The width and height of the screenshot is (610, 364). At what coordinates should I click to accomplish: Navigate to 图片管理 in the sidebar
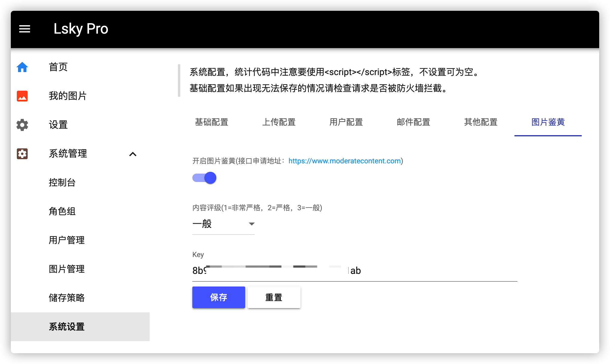(67, 269)
